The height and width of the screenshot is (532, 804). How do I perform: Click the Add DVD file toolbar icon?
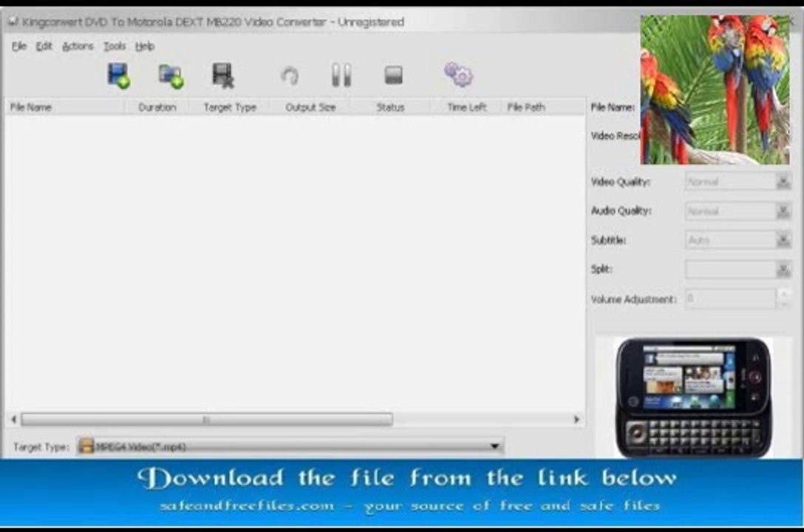[118, 76]
